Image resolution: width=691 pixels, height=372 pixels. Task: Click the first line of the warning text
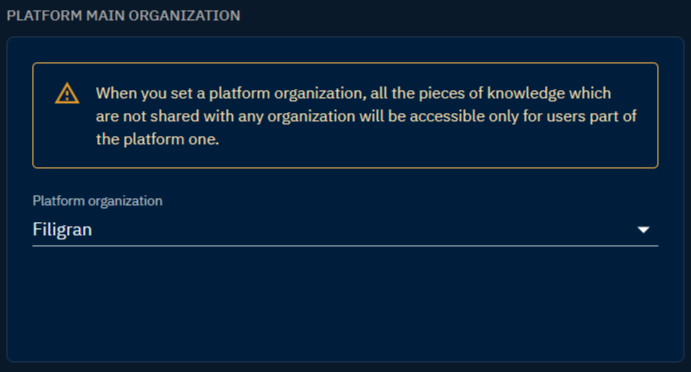pos(353,93)
